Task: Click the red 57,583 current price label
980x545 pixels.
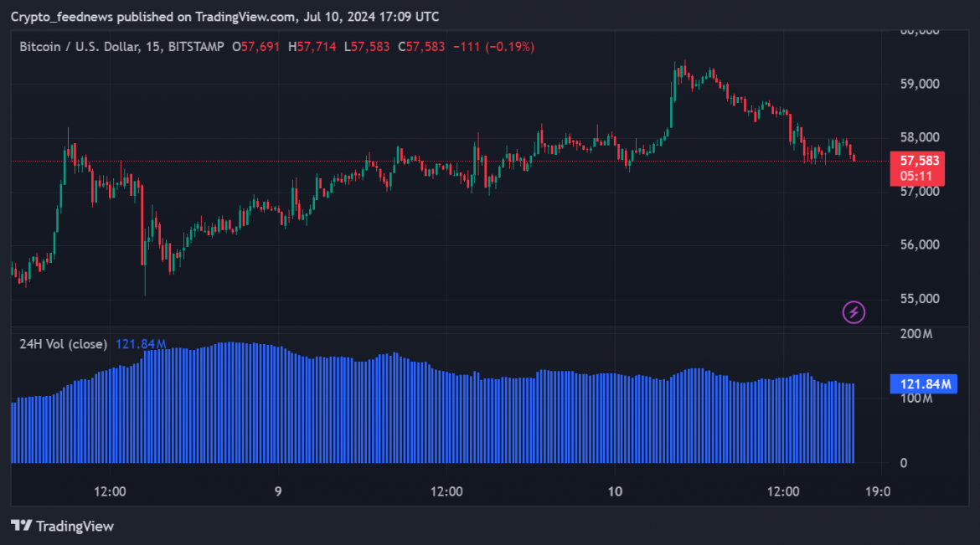Action: tap(916, 161)
